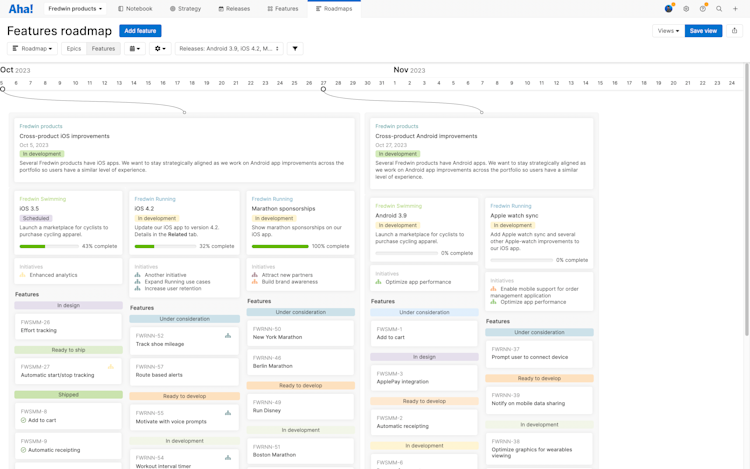Click the Add feature button
The width and height of the screenshot is (750, 469).
[140, 31]
